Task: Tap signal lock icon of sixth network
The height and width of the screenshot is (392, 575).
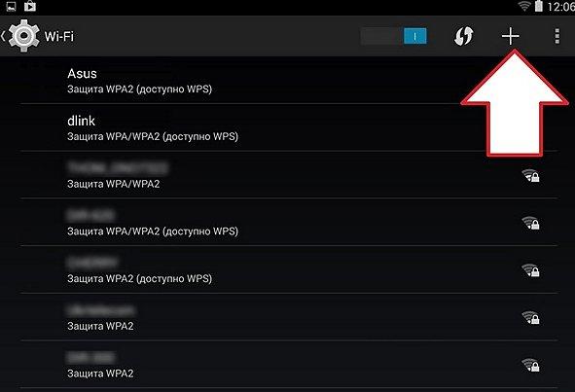Action: click(x=530, y=317)
